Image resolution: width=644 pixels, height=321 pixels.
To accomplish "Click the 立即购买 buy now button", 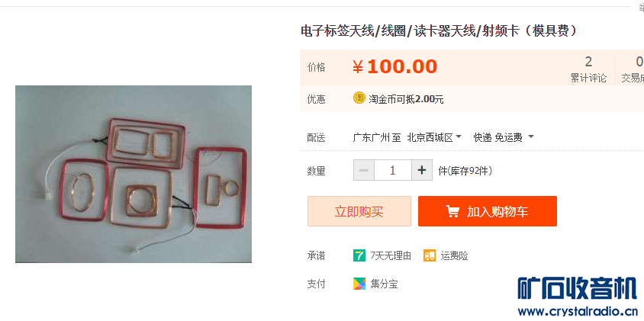I will pyautogui.click(x=359, y=211).
